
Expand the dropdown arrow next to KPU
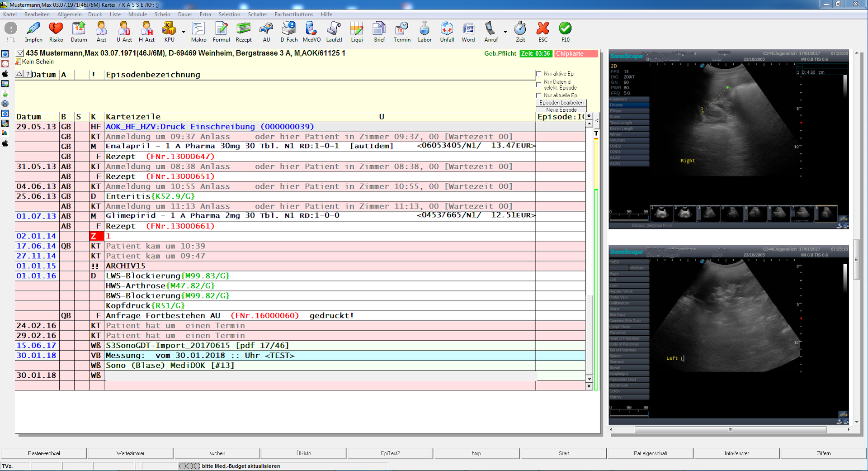coord(184,32)
